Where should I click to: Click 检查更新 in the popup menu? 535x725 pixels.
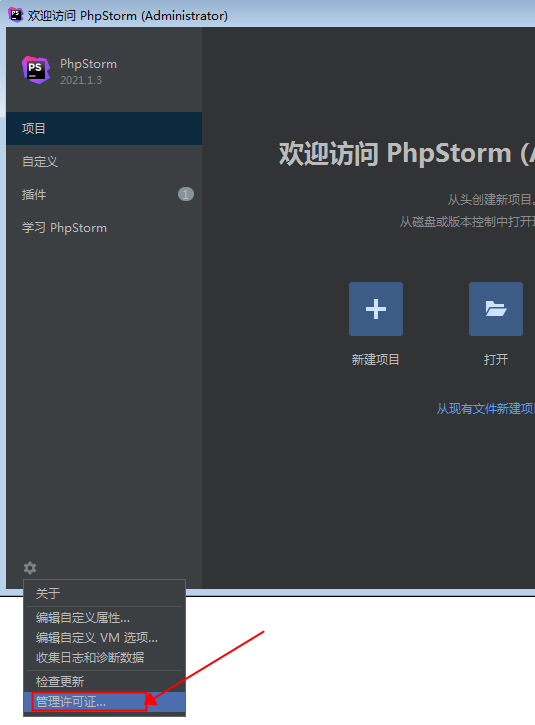(105, 682)
